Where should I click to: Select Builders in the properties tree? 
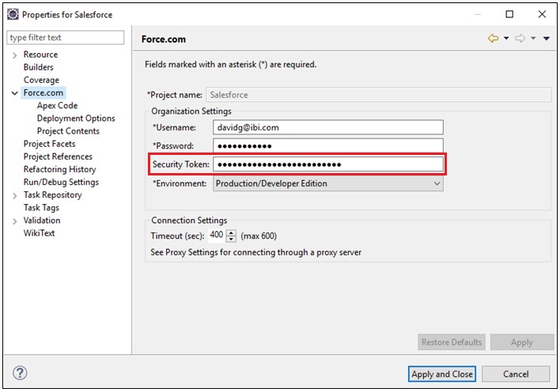[x=38, y=67]
